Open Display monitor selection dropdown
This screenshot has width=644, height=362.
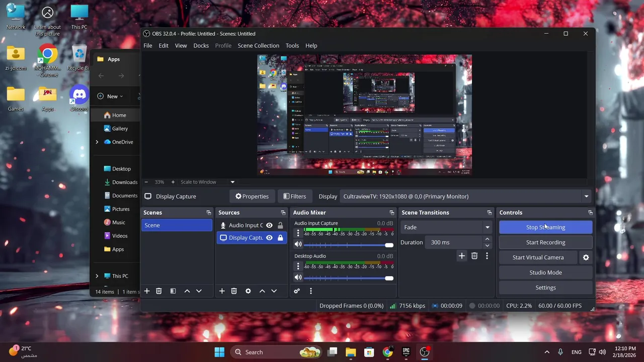466,197
